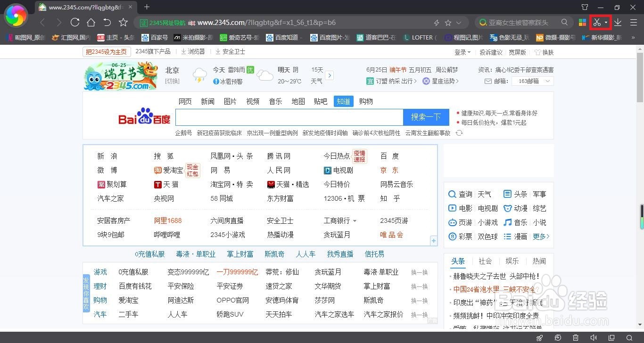Viewport: 644px width, 343px height.
Task: Click the 2345.com 端午节 logo
Action: [x=121, y=76]
